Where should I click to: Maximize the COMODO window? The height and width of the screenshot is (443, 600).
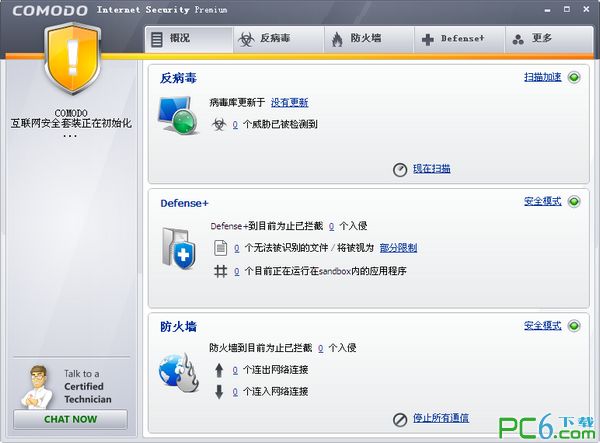tap(567, 9)
